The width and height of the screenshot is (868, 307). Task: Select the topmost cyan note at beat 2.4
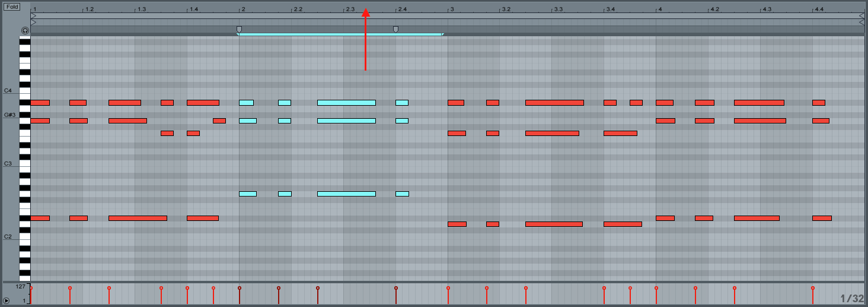point(402,103)
